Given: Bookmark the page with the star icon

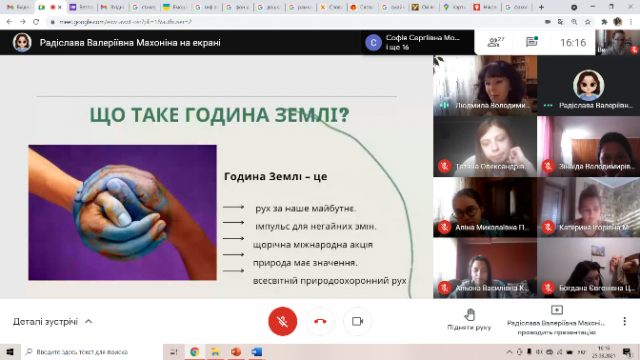Looking at the screenshot, I should coord(588,22).
